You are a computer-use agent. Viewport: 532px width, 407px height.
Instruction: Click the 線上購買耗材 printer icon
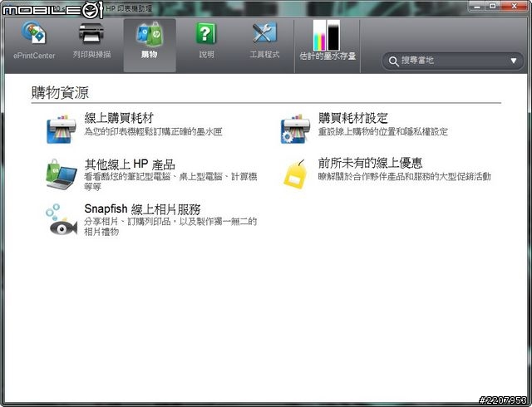click(x=62, y=129)
